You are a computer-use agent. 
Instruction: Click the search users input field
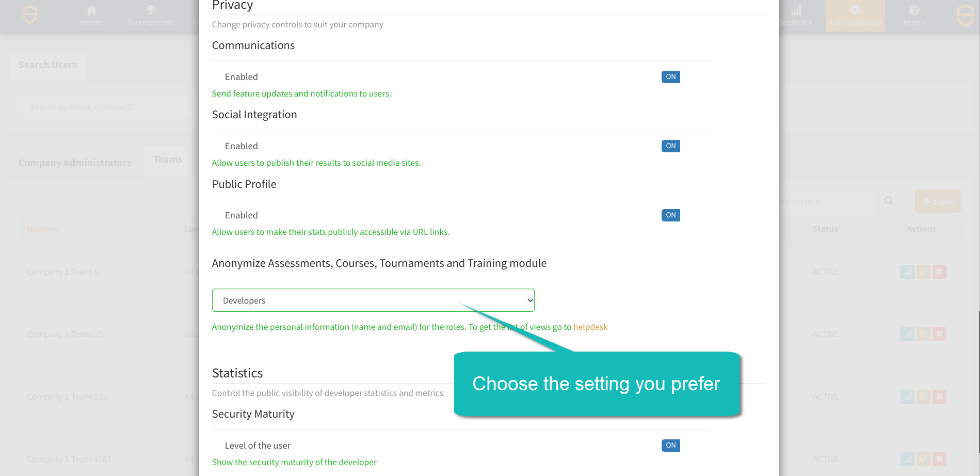pyautogui.click(x=103, y=107)
